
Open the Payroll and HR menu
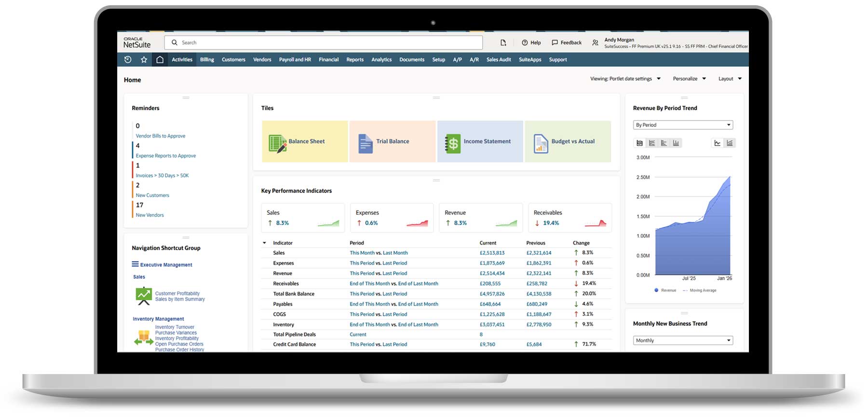tap(295, 59)
